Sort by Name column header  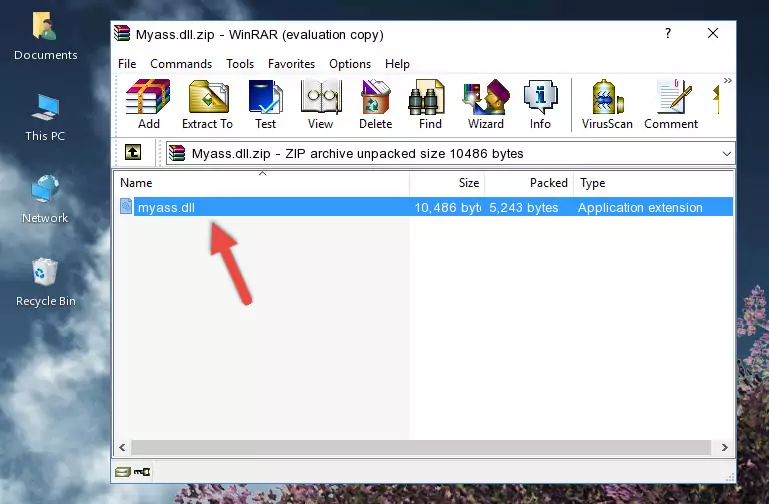tap(262, 183)
